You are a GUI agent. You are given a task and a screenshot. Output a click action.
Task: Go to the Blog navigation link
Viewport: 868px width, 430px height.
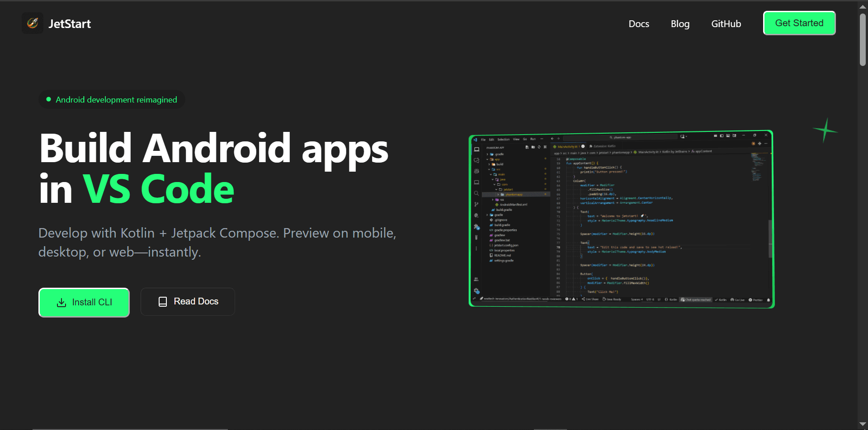(680, 24)
